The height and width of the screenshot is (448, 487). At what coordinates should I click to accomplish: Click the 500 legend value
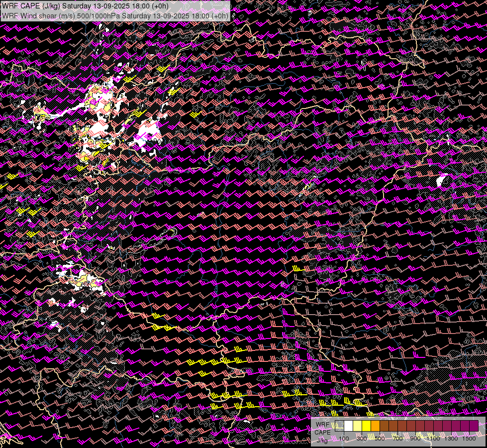pos(380,439)
